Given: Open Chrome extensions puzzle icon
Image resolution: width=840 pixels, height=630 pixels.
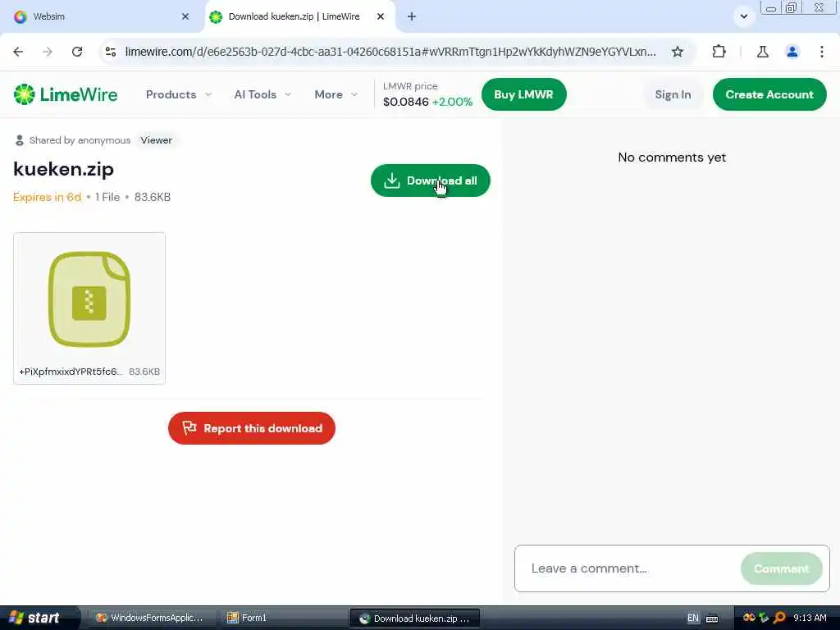Looking at the screenshot, I should coord(719,52).
